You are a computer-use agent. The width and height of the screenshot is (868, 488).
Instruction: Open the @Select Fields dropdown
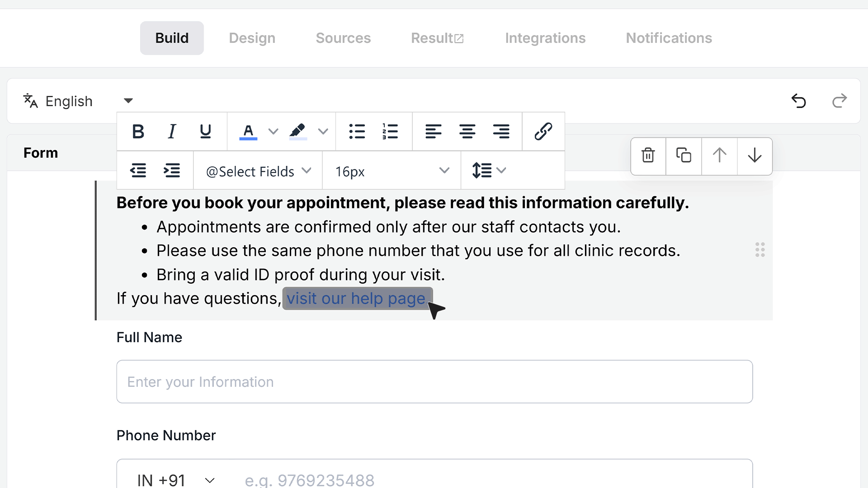[258, 171]
